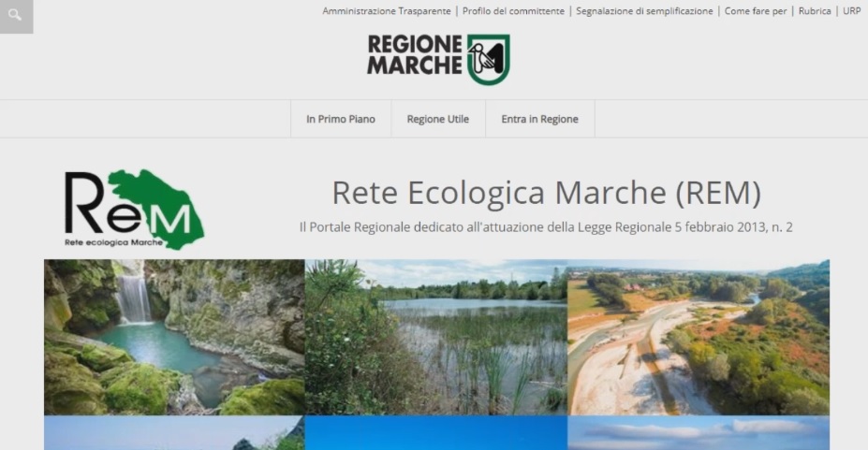
Task: Click the lake with reeds photo
Action: tap(436, 337)
